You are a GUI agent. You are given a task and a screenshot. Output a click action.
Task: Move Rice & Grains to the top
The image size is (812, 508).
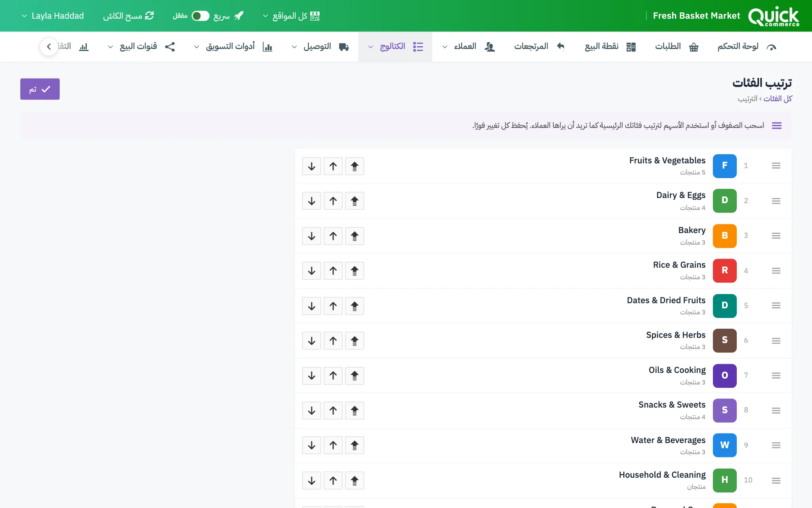point(354,271)
